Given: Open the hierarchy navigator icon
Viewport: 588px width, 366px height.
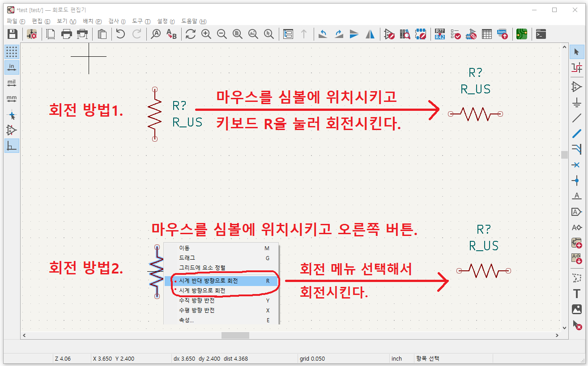Looking at the screenshot, I should (288, 34).
